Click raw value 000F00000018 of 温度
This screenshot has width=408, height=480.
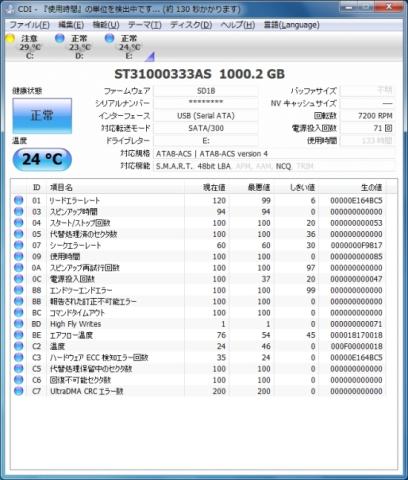tap(356, 346)
